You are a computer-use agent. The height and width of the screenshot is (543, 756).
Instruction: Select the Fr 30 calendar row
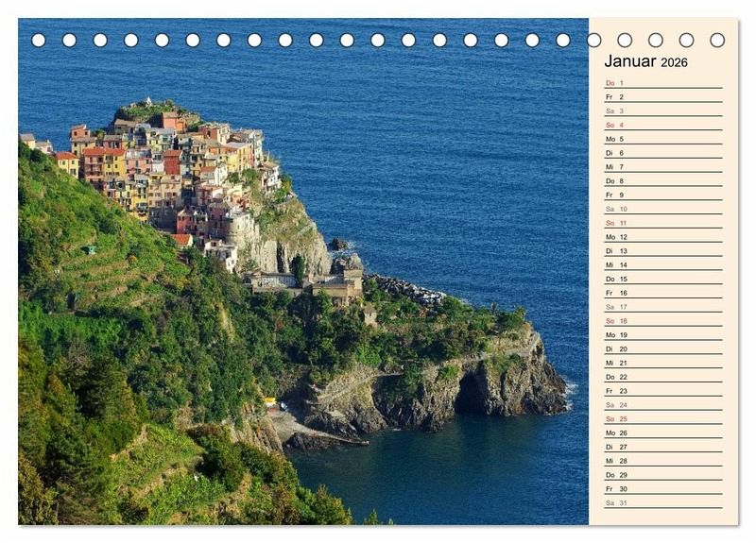tap(663, 488)
